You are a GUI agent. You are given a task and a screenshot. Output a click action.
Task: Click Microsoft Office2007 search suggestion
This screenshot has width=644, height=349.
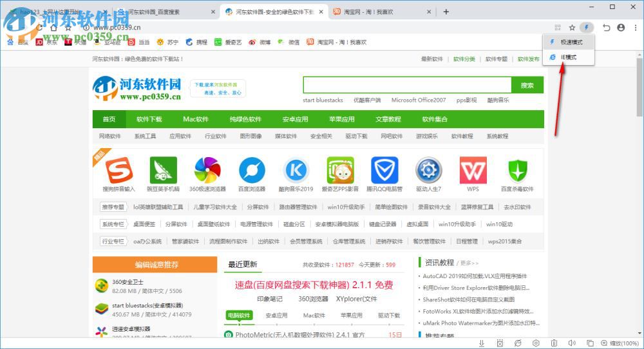(419, 100)
